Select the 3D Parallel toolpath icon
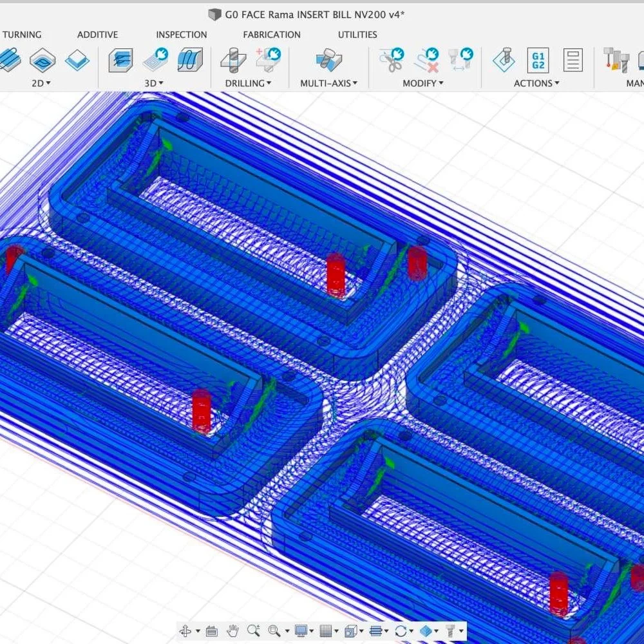 pos(190,60)
